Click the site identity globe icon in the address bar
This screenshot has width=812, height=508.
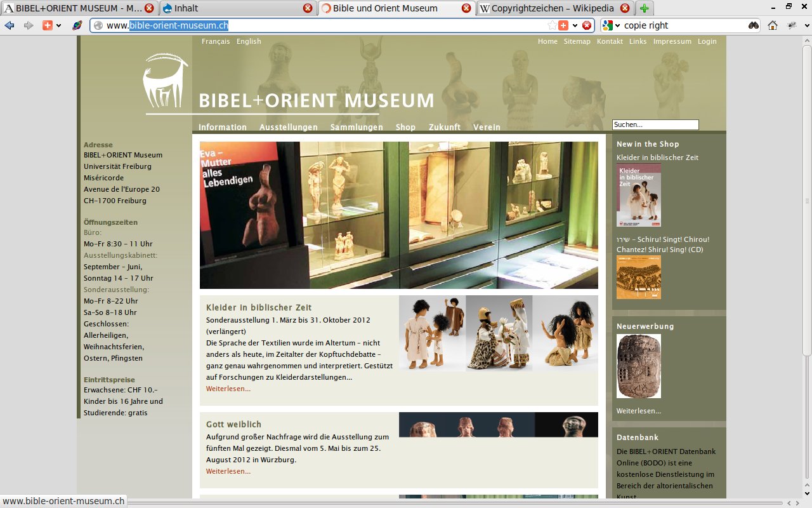click(x=98, y=25)
